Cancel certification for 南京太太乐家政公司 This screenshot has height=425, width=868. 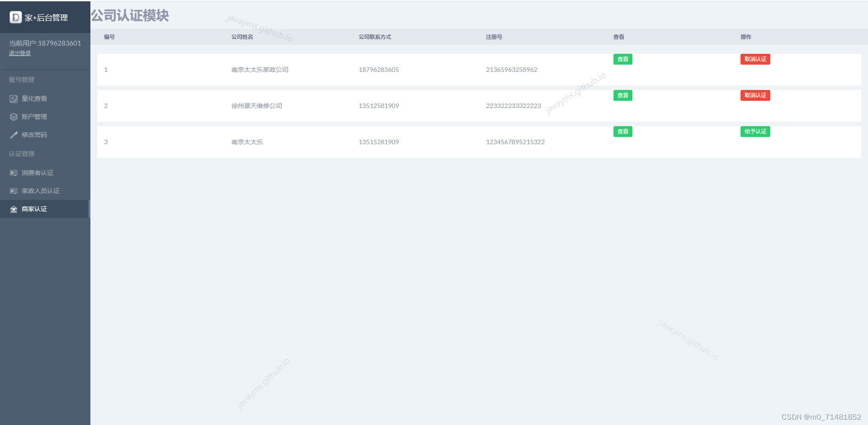[x=755, y=59]
